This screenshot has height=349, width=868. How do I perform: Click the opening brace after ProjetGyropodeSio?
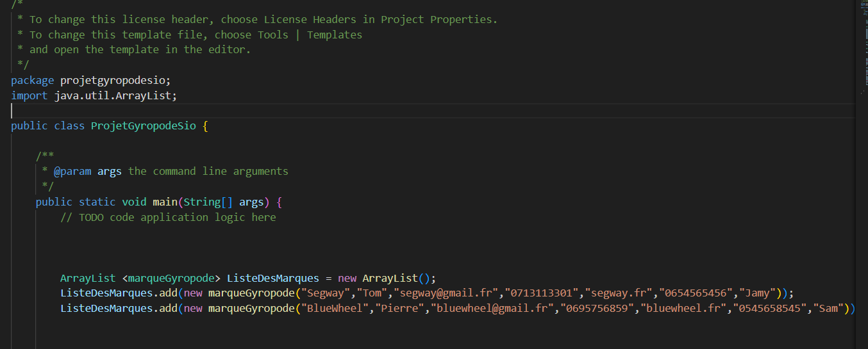[206, 126]
